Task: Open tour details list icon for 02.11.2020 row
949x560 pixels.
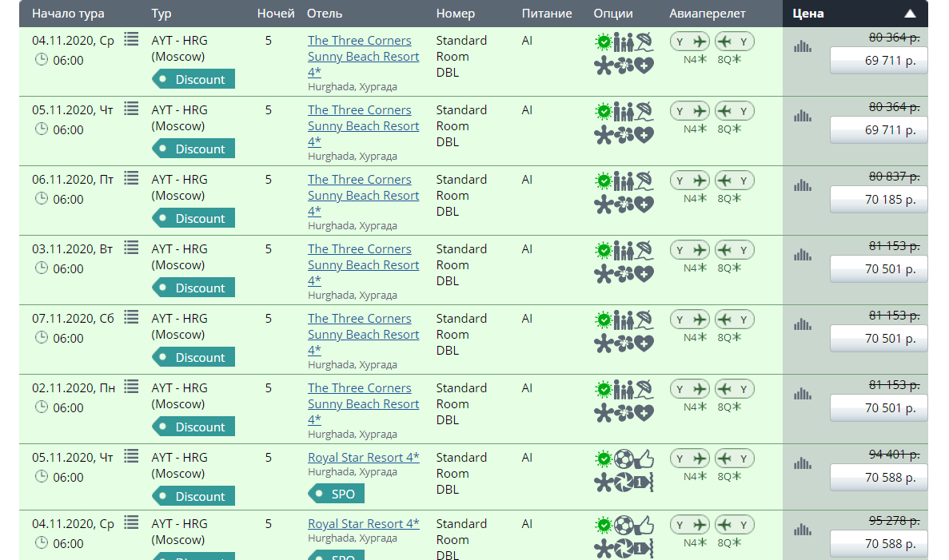Action: click(131, 387)
